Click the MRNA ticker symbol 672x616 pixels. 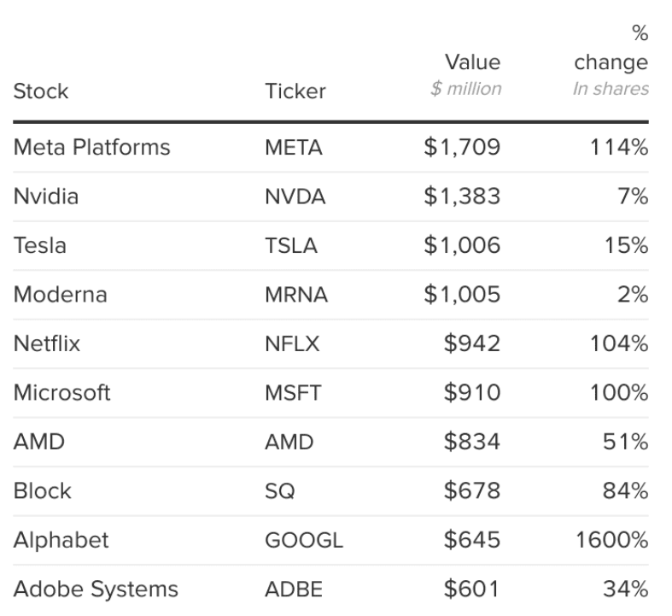(x=296, y=296)
